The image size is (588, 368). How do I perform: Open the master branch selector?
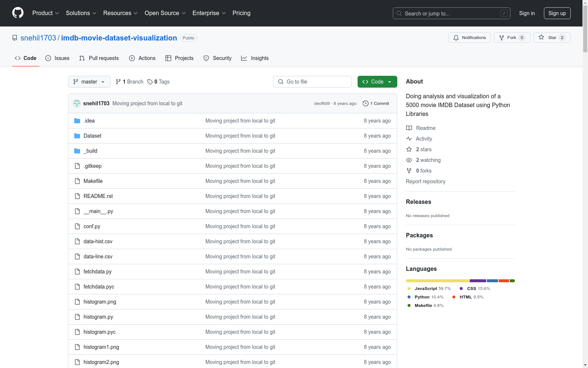tap(89, 82)
